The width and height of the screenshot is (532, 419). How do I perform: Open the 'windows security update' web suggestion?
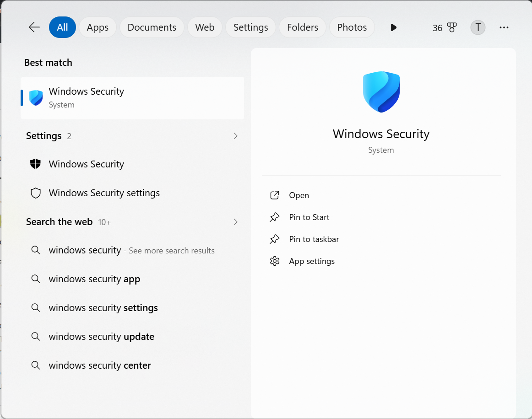tap(132, 337)
